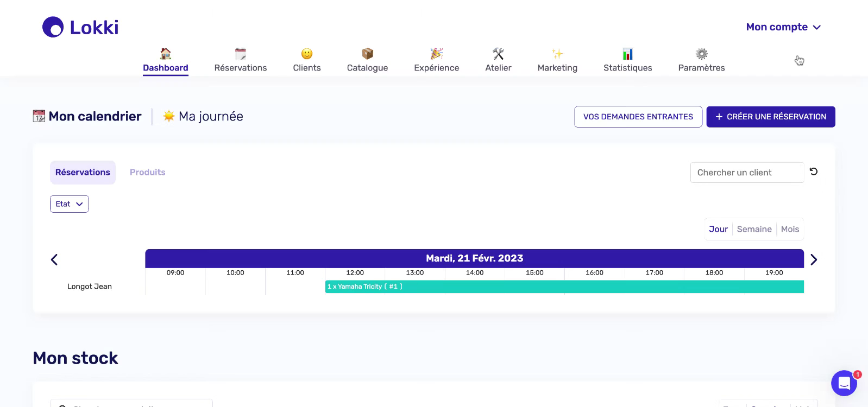
Task: Click the Statistiques bar chart icon
Action: point(628,54)
